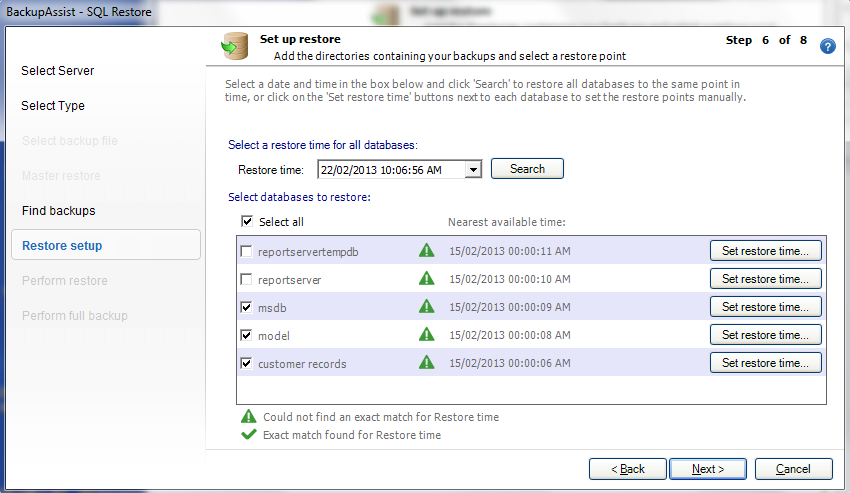Click the BackupAssist - SQL Restore title bar

(x=79, y=12)
